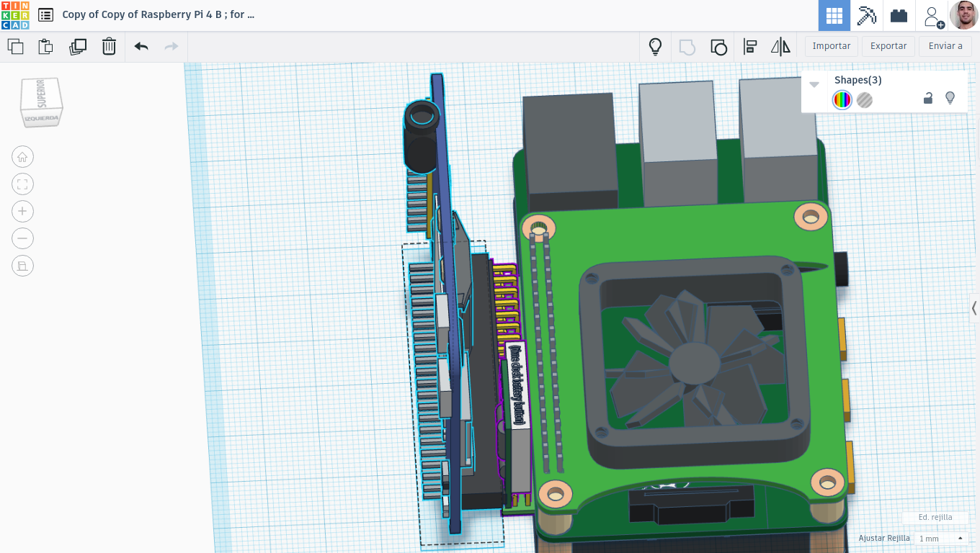
Task: Open the designs list icon
Action: pos(45,14)
